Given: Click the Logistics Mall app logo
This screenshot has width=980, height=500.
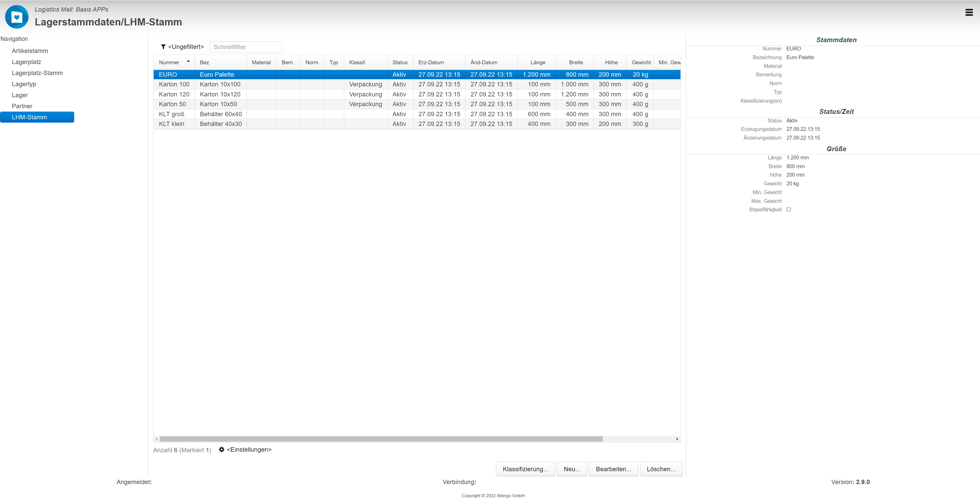Looking at the screenshot, I should [17, 17].
